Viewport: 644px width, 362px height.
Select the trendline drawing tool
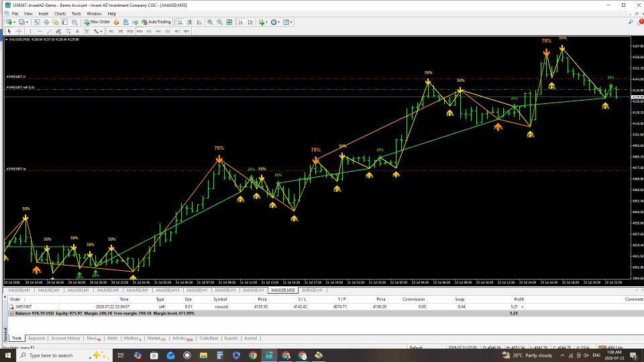[49, 32]
